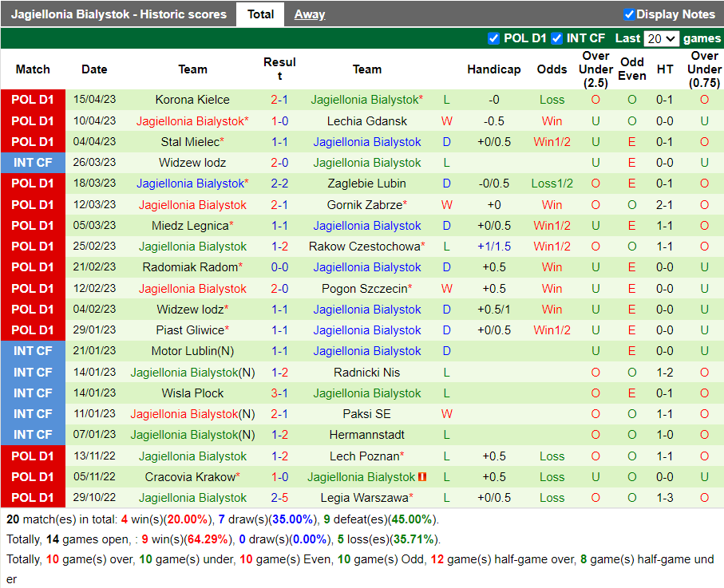Toggle the POL D1 league filter checkbox
724x588 pixels.
pyautogui.click(x=495, y=37)
